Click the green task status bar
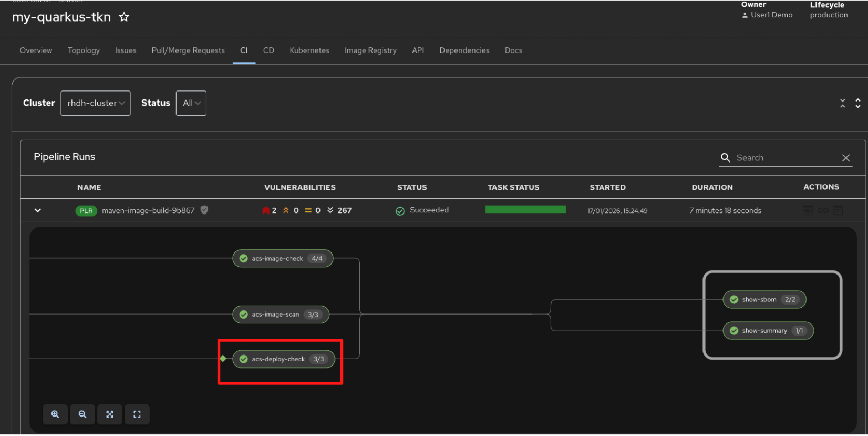 525,209
